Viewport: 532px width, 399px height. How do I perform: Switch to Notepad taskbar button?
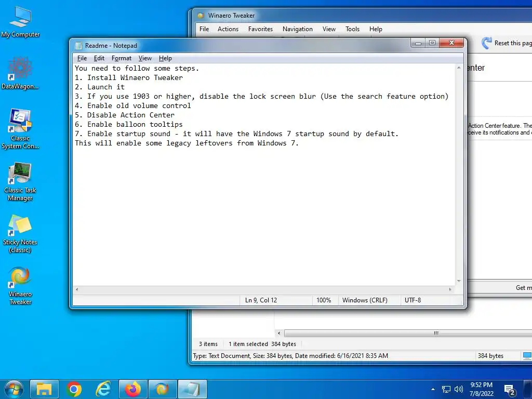(192, 389)
